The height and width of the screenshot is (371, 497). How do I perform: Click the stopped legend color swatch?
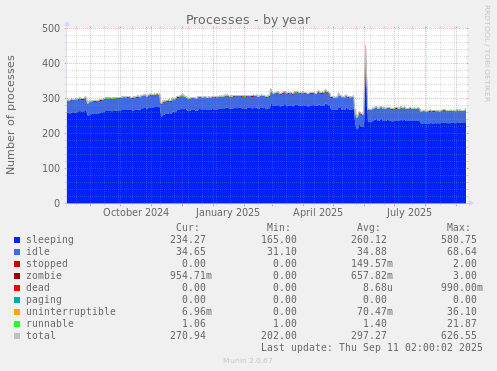(x=17, y=264)
